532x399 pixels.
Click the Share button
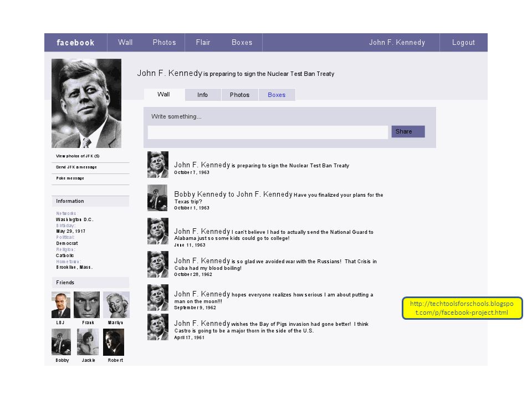[x=408, y=132]
